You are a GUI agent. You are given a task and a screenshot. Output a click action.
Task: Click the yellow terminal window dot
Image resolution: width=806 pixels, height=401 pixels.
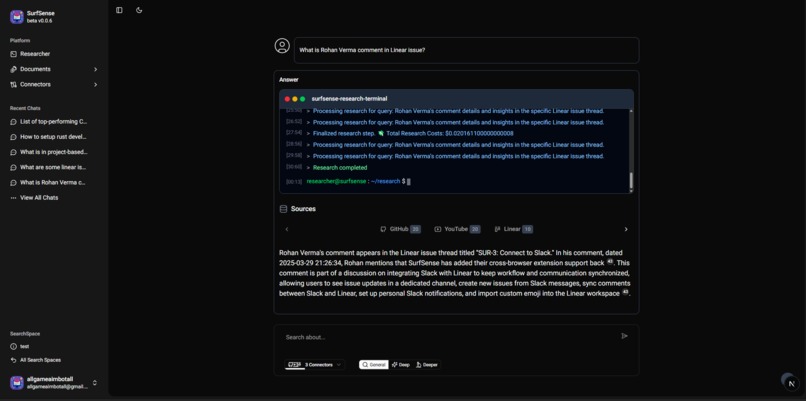coord(295,99)
